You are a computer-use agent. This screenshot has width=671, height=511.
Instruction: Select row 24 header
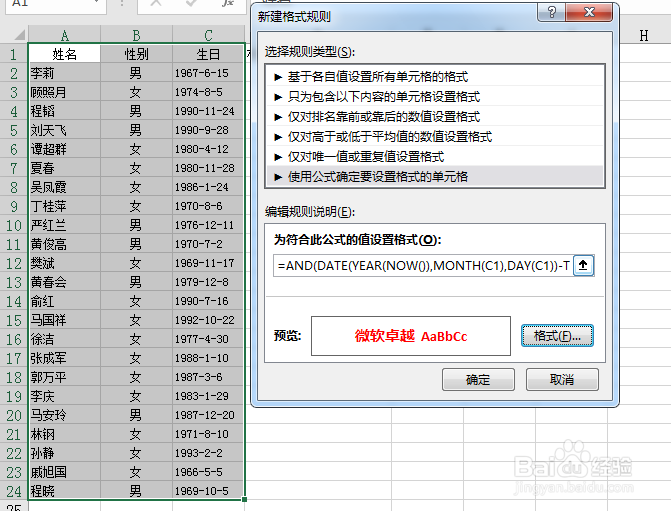[13, 491]
